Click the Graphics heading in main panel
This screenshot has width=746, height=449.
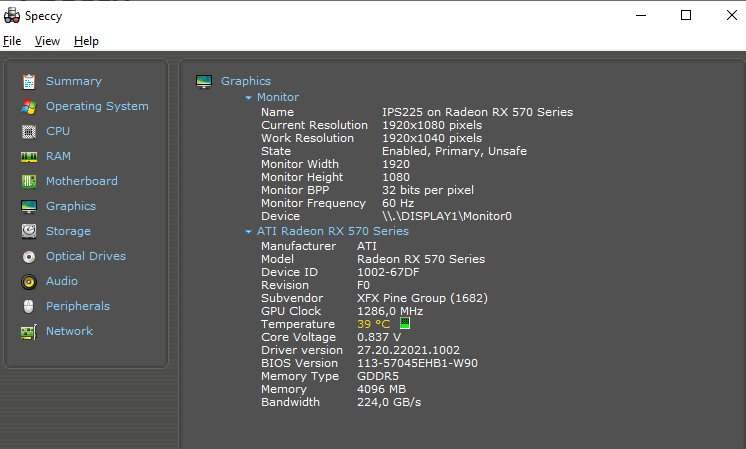[246, 81]
